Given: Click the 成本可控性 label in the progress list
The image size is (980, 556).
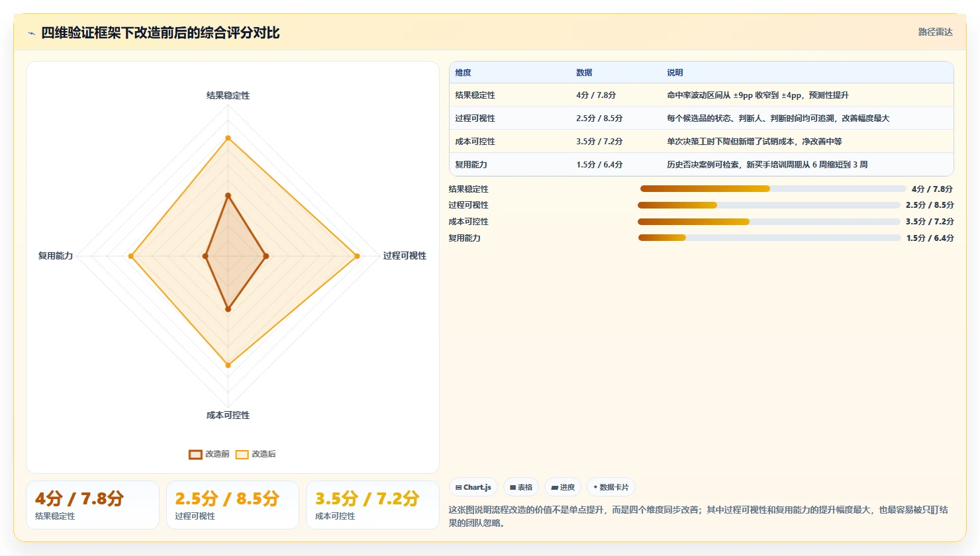Looking at the screenshot, I should pos(468,222).
